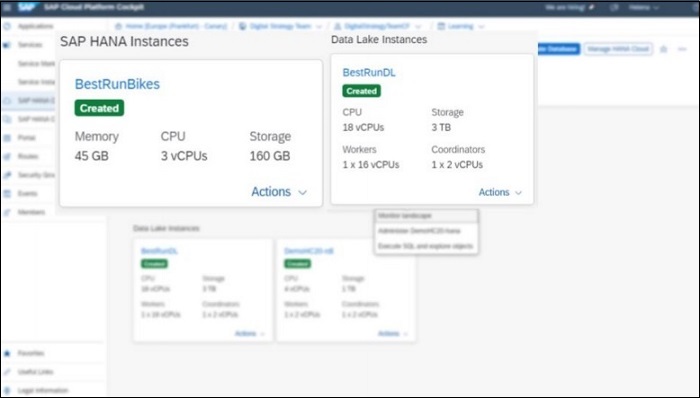Open the DemoHC20-rdl instance link
This screenshot has width=700, height=398.
[x=309, y=251]
